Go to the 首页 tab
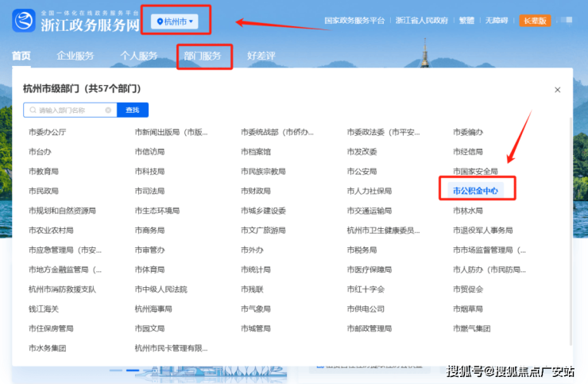 21,56
